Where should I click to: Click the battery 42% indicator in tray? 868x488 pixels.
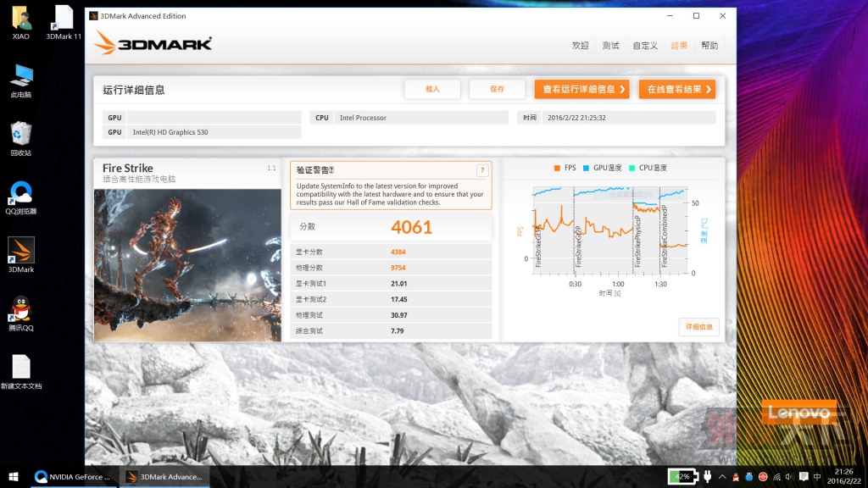coord(682,476)
